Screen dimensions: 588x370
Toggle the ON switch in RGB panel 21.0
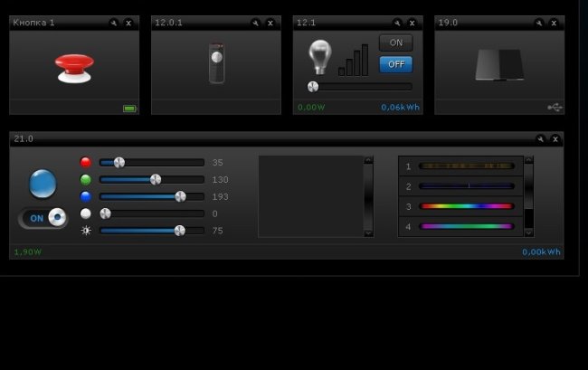pos(43,218)
